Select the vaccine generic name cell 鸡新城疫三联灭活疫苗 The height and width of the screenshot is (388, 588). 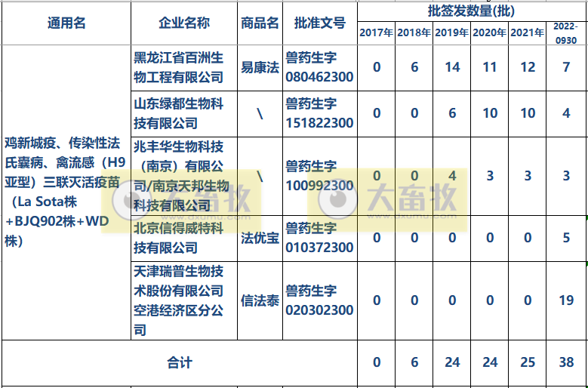click(66, 192)
